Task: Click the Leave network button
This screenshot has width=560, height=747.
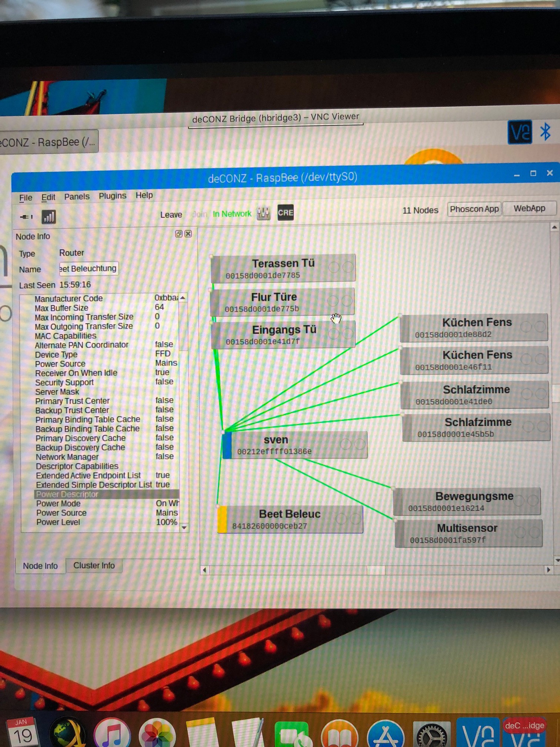Action: point(171,215)
